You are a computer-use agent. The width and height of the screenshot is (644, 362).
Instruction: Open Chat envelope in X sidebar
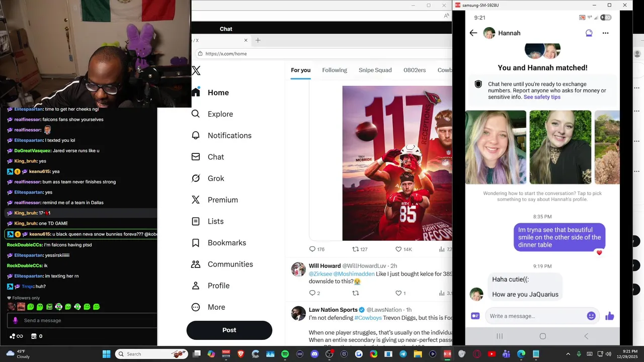[207, 157]
